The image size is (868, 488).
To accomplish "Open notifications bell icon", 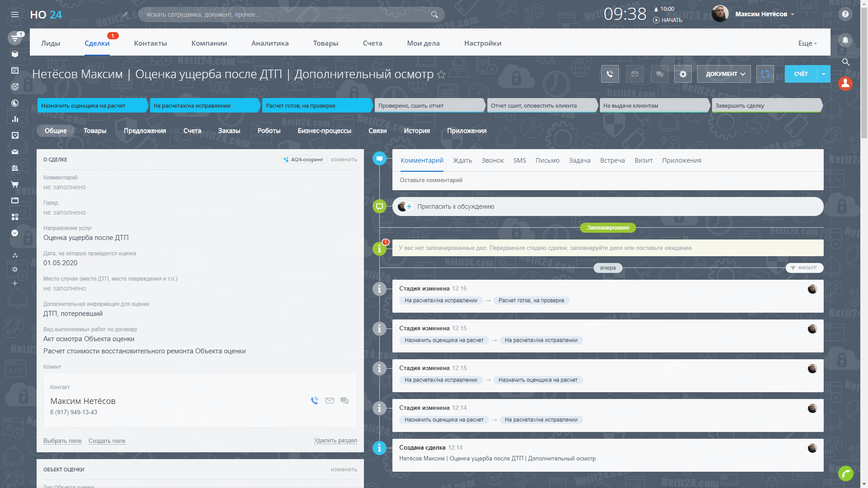I will (x=845, y=40).
